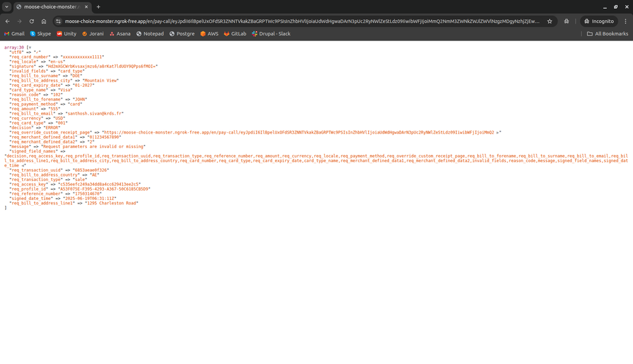
Task: Open the Asana bookmark
Action: pos(120,34)
